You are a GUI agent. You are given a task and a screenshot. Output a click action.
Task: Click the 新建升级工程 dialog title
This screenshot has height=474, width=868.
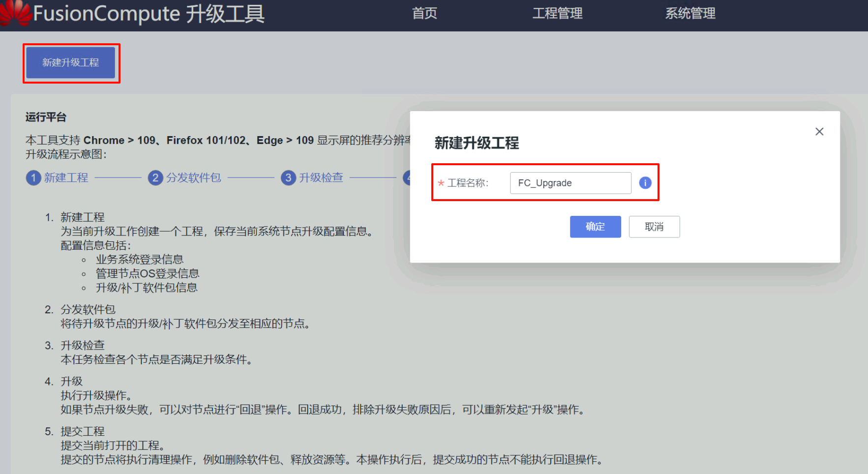pos(477,143)
